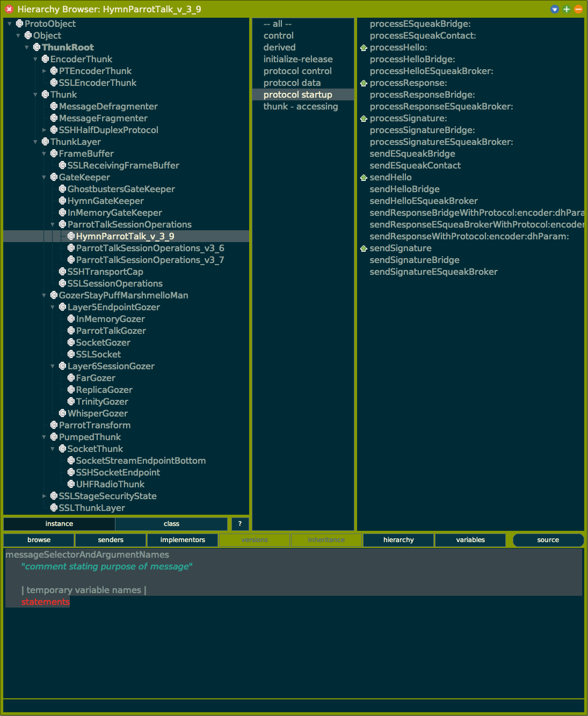
Task: Open the senders button
Action: point(111,540)
